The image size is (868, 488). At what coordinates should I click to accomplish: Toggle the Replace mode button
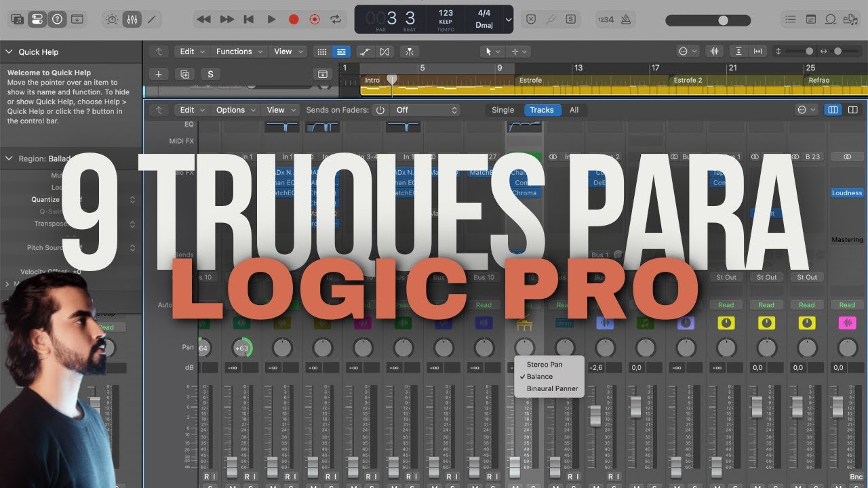[x=531, y=20]
